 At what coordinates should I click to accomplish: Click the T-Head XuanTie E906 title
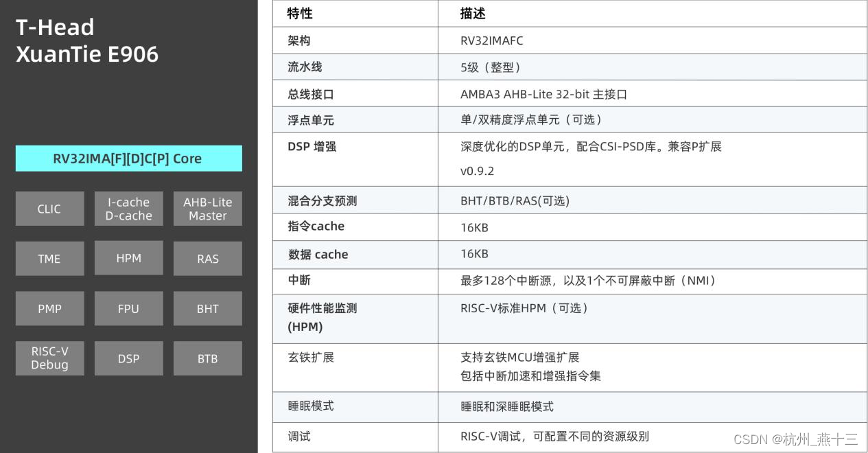pos(87,40)
